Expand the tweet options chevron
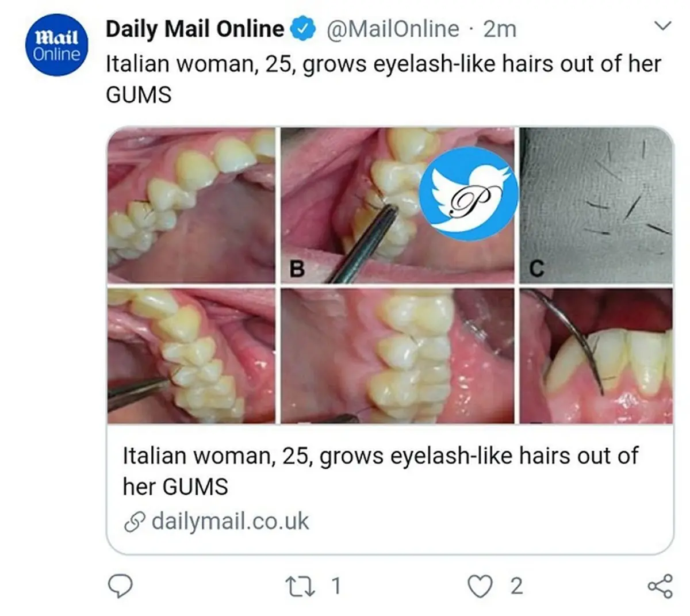 (663, 26)
